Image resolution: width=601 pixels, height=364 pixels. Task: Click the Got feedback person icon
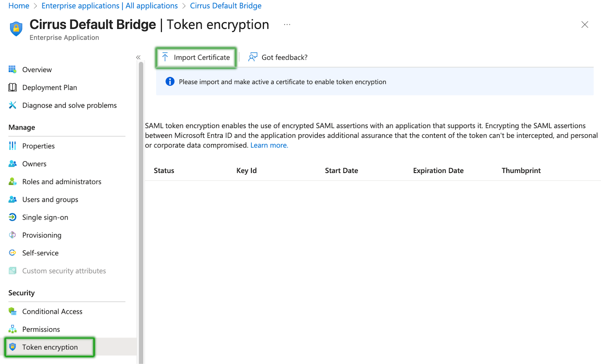(253, 57)
